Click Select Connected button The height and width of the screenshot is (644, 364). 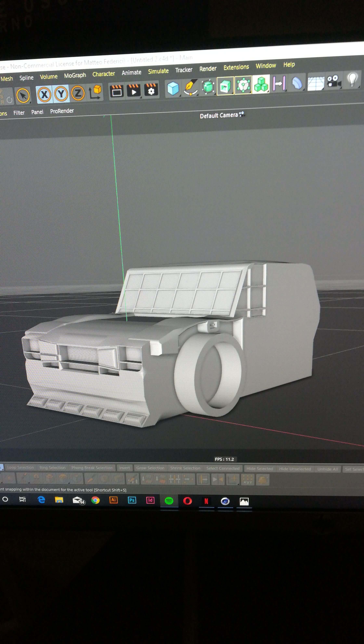pos(223,469)
